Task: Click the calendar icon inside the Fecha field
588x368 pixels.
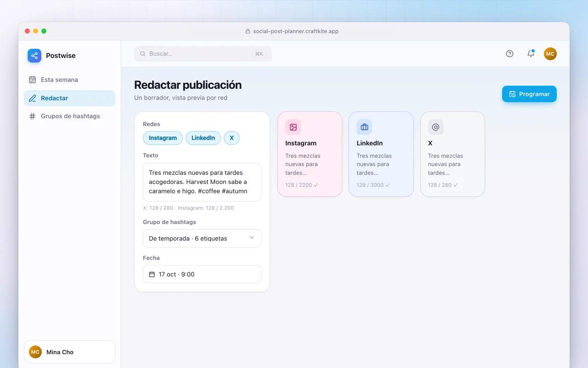Action: pyautogui.click(x=152, y=274)
